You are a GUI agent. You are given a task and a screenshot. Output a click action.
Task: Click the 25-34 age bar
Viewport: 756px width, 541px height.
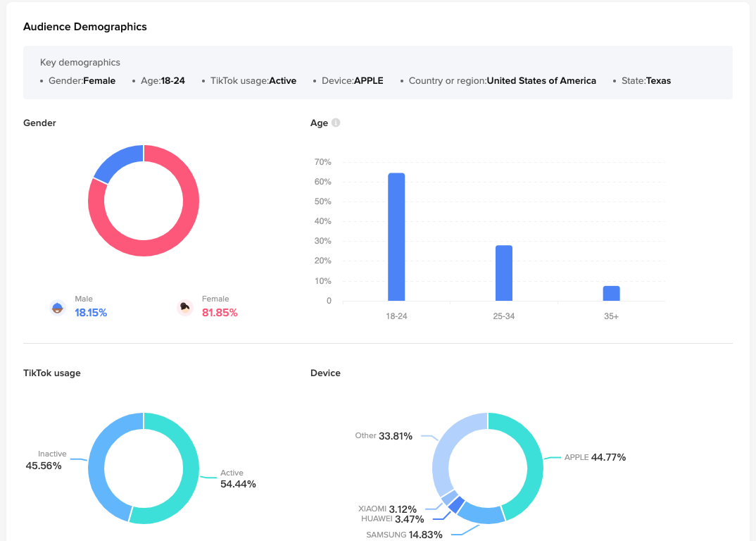[504, 273]
